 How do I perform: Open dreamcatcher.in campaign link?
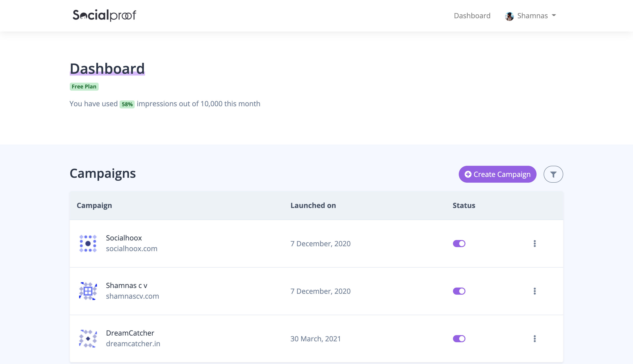[133, 344]
